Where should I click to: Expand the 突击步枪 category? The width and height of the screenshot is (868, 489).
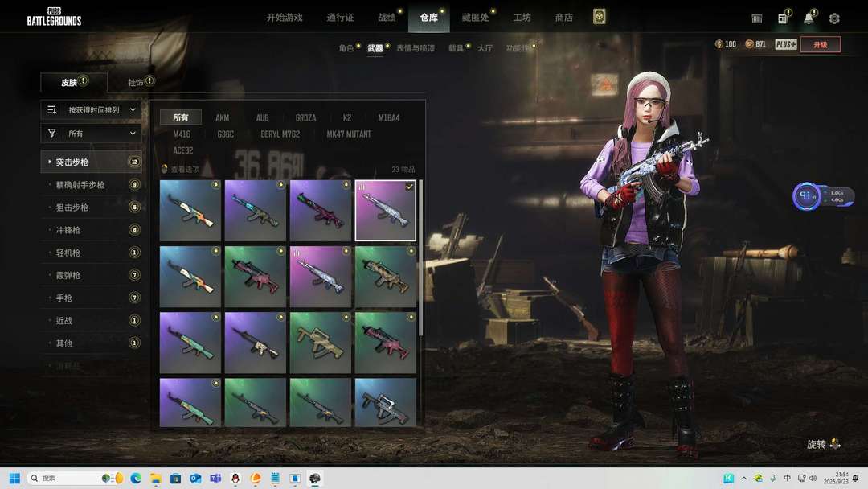coord(92,162)
